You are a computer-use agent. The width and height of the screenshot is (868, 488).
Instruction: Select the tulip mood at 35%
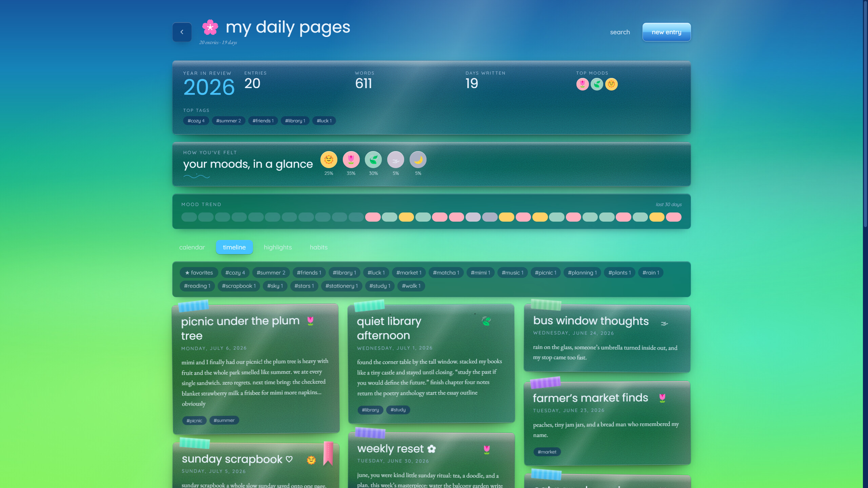point(351,159)
